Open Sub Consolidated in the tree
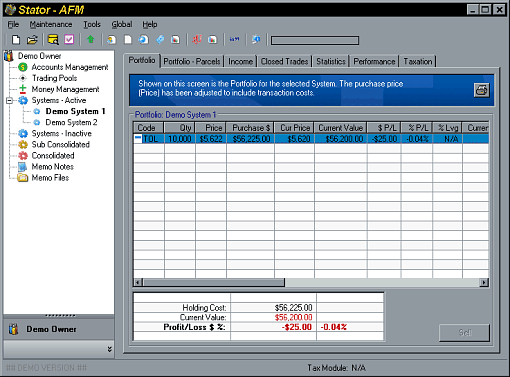 pos(61,144)
